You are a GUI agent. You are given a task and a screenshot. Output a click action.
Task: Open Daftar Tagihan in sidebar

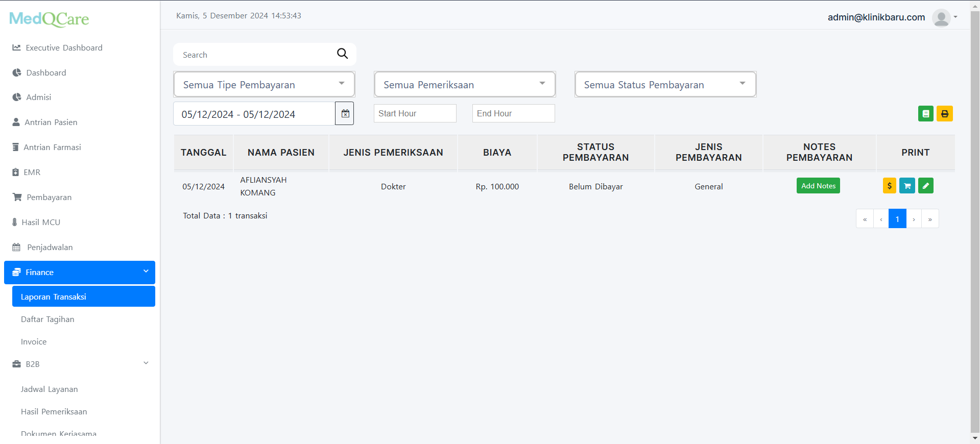coord(47,319)
